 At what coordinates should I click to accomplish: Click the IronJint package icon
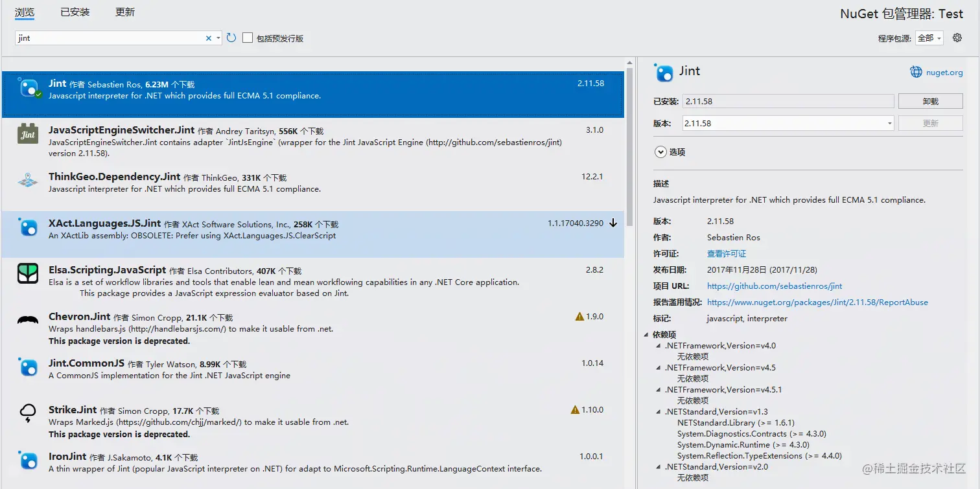28,461
